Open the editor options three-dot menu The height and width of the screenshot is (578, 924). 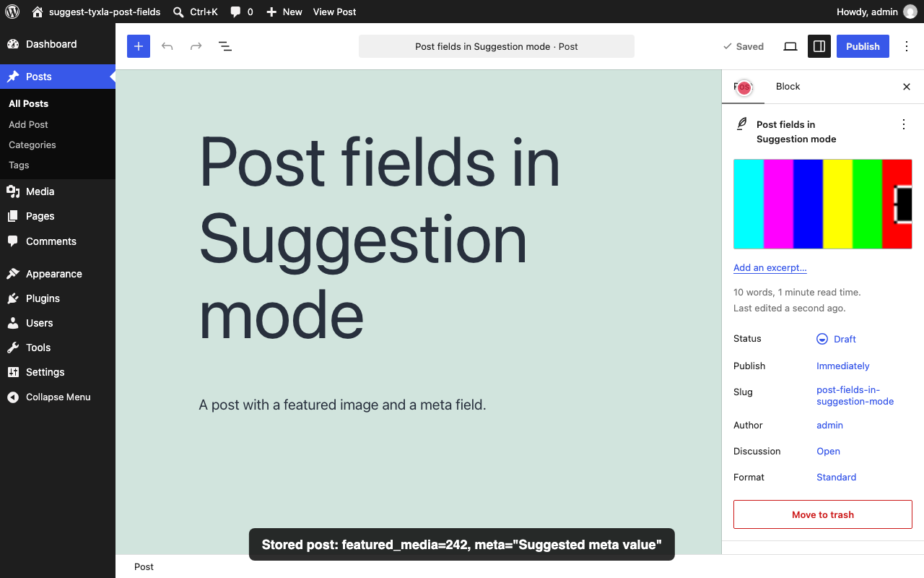tap(907, 46)
